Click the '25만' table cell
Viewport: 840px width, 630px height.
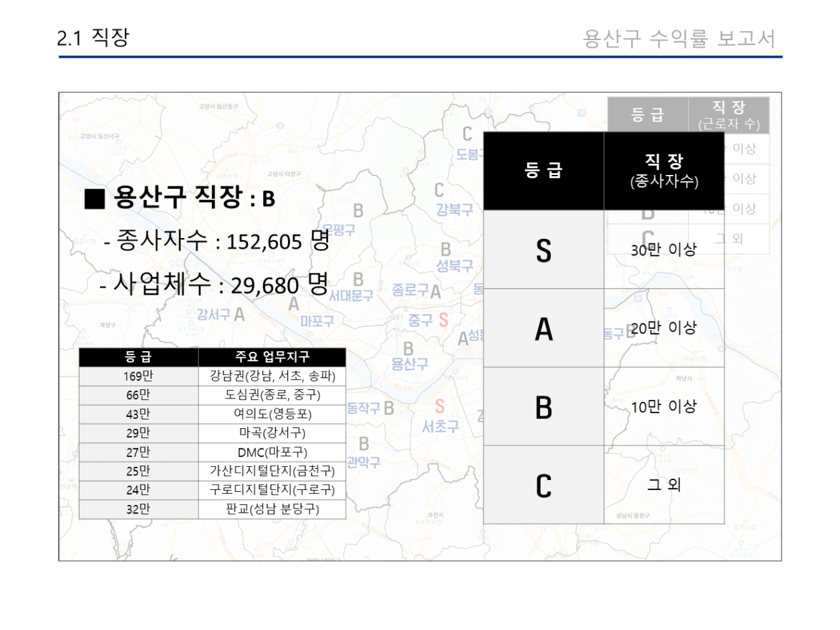click(139, 472)
